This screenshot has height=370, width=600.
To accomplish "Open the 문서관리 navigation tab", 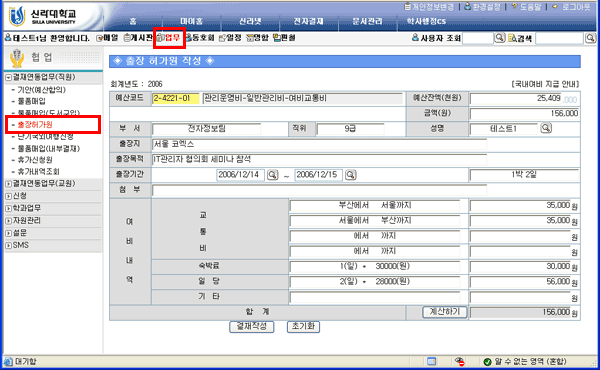I will 367,21.
